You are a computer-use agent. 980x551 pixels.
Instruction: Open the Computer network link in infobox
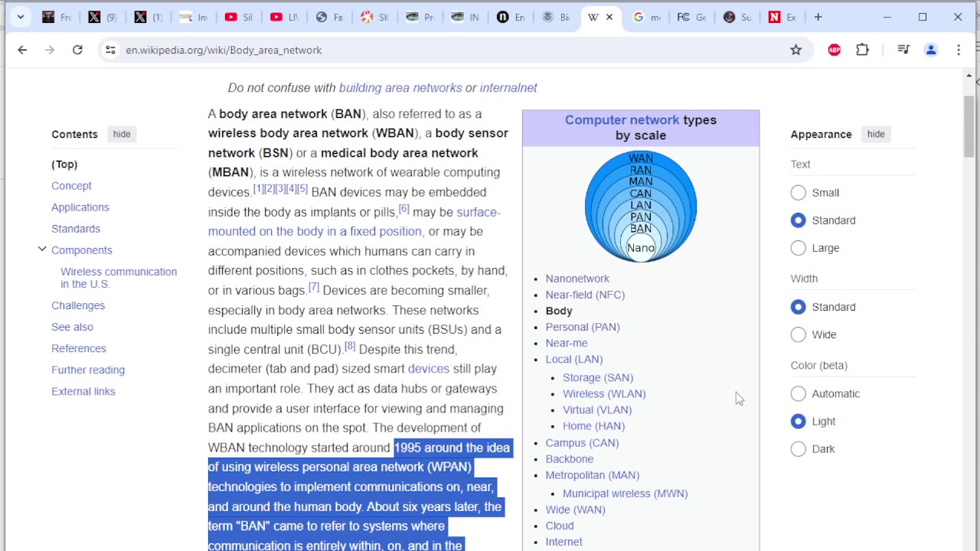click(x=622, y=120)
